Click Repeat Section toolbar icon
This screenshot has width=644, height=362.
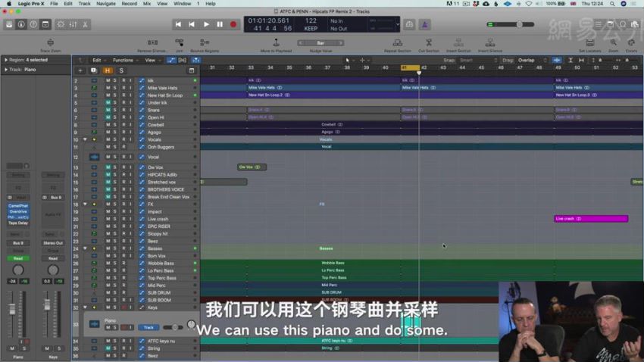coord(398,42)
